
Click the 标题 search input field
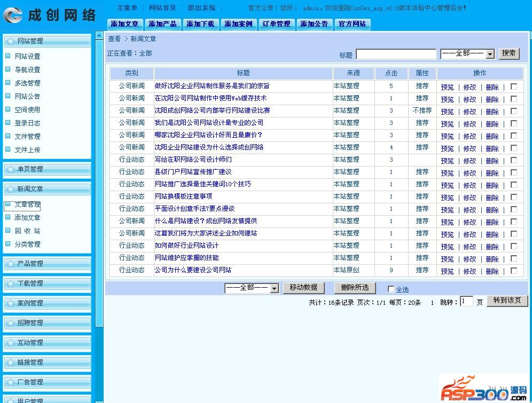point(396,54)
